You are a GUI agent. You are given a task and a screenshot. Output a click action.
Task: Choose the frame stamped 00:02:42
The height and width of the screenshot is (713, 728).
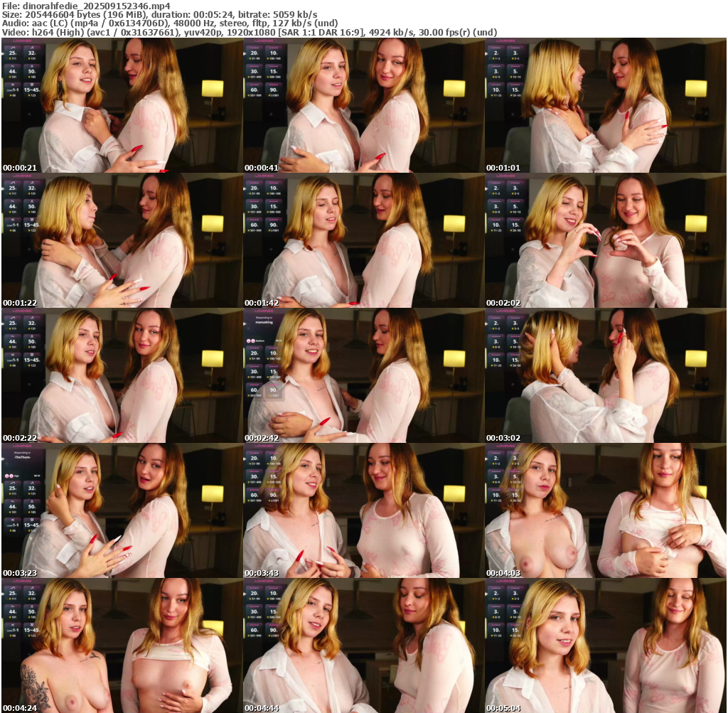pyautogui.click(x=364, y=375)
